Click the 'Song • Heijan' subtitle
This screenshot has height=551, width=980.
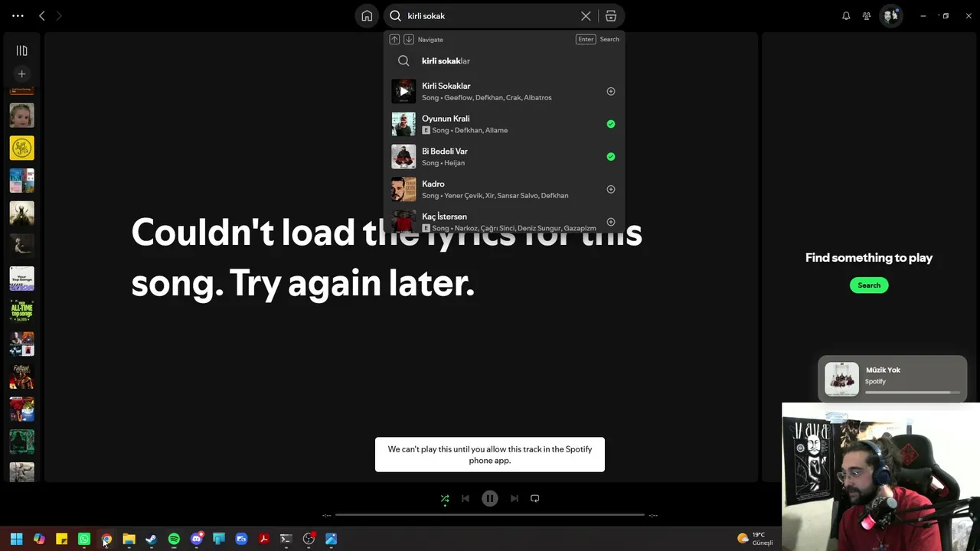click(443, 163)
